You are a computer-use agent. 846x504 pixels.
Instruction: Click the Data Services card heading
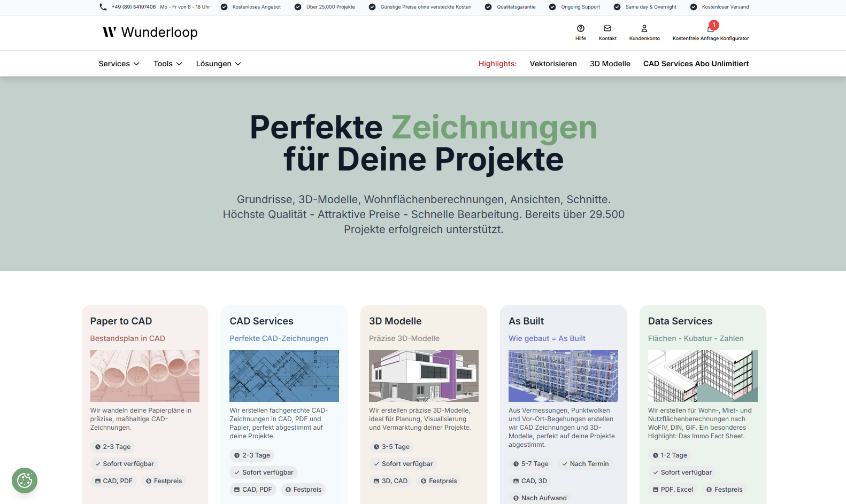click(x=680, y=321)
